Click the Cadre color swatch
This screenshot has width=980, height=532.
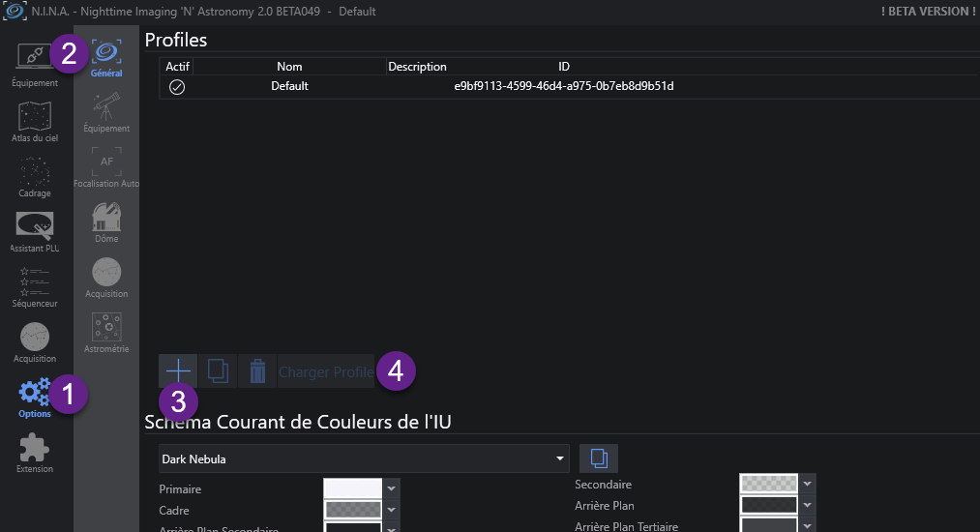coord(352,510)
